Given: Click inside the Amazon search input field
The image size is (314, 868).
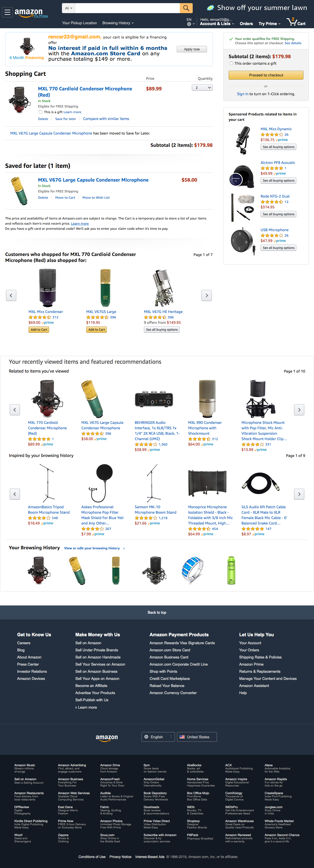Looking at the screenshot, I should coord(127,8).
